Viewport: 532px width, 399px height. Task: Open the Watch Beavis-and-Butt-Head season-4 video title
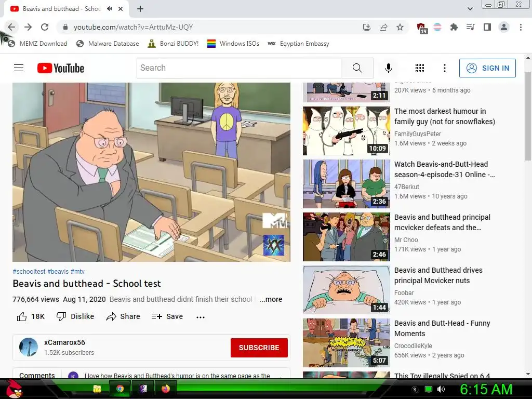tap(445, 169)
